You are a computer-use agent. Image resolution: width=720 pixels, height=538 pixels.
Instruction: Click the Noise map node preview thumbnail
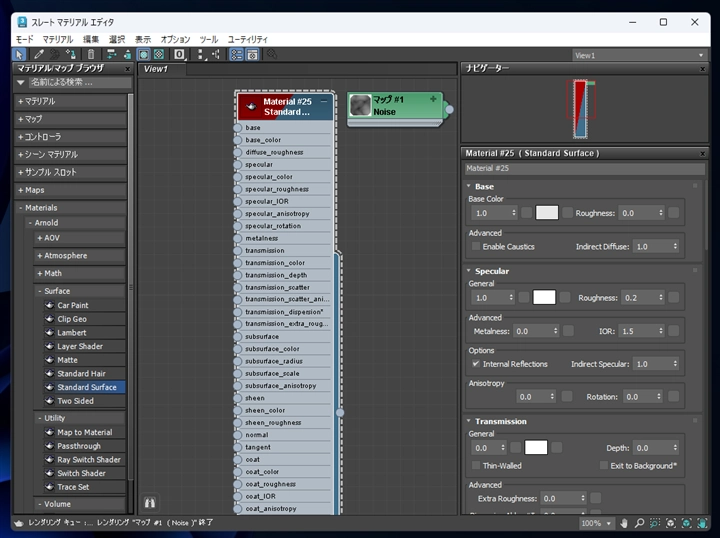pos(360,106)
